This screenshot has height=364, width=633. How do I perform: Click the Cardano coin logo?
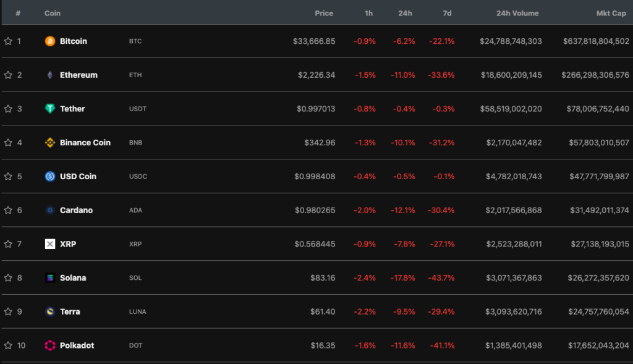click(x=49, y=210)
